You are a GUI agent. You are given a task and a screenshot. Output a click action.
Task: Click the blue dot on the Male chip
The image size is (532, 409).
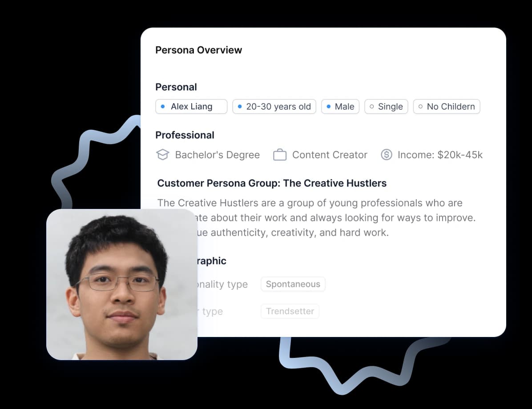click(x=329, y=106)
